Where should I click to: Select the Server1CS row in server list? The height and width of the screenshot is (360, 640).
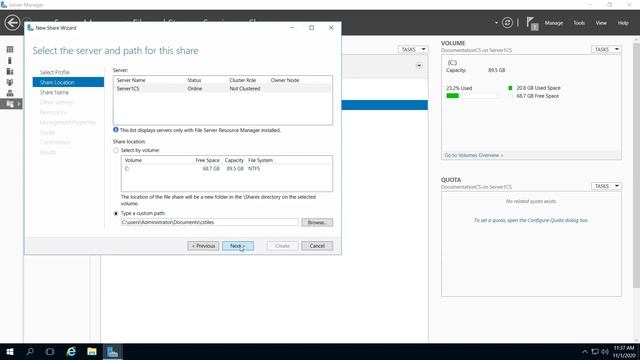point(223,89)
